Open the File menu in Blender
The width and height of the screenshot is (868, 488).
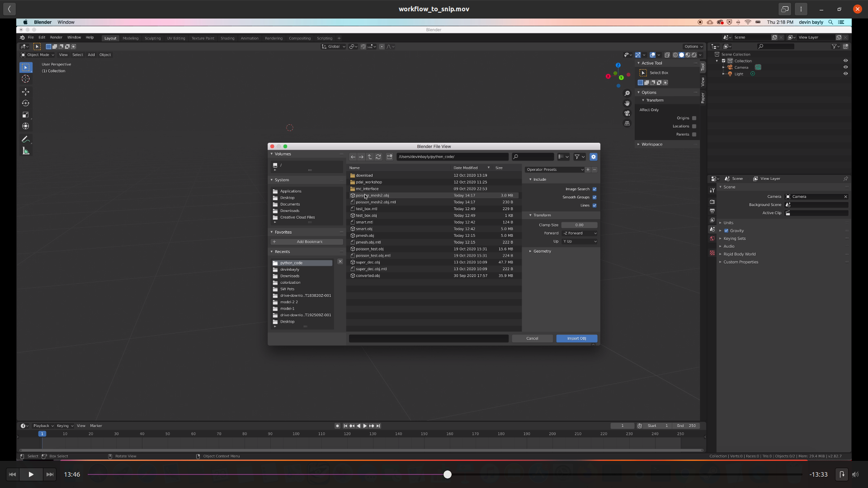(31, 38)
